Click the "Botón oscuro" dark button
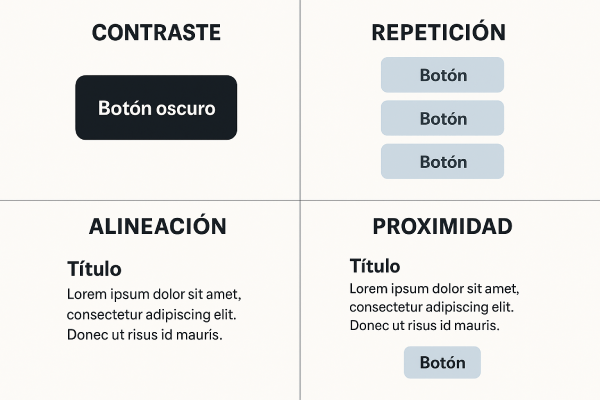 [156, 107]
